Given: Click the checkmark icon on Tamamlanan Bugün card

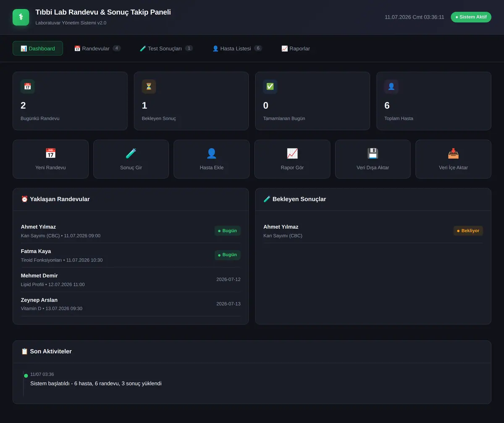Looking at the screenshot, I should pos(270,86).
